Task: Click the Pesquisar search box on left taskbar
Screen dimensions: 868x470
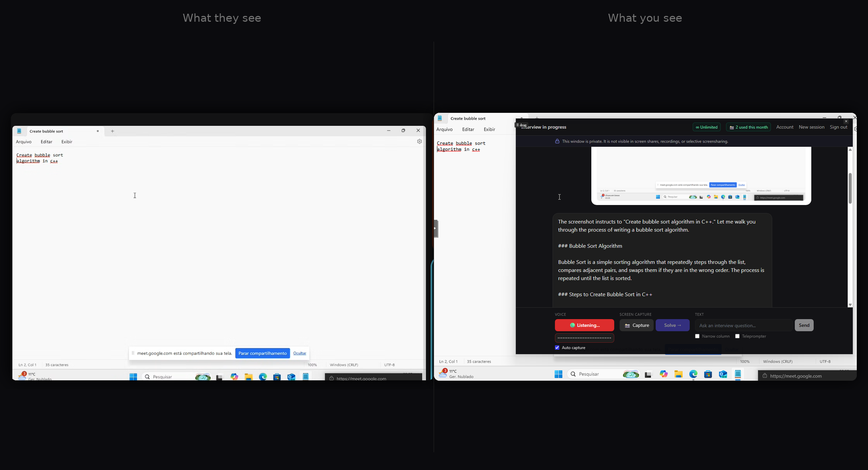Action: click(176, 377)
